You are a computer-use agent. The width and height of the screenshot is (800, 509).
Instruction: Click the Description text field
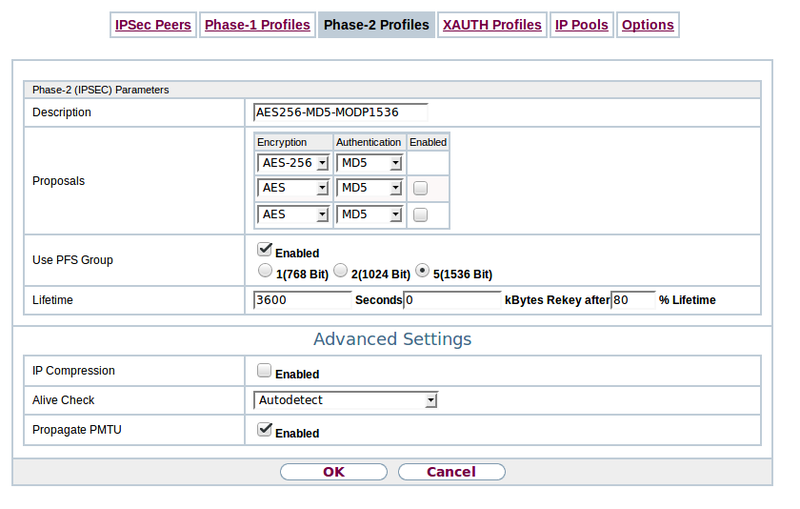click(340, 112)
